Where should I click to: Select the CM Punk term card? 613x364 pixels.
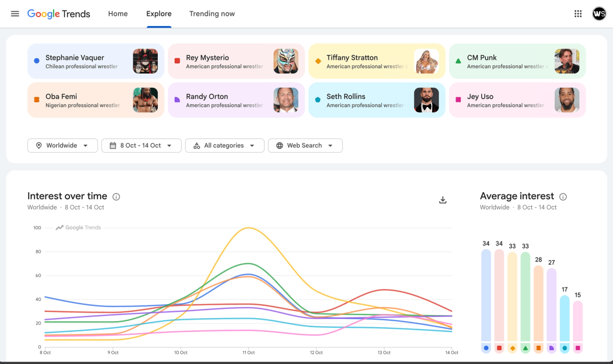(x=517, y=61)
